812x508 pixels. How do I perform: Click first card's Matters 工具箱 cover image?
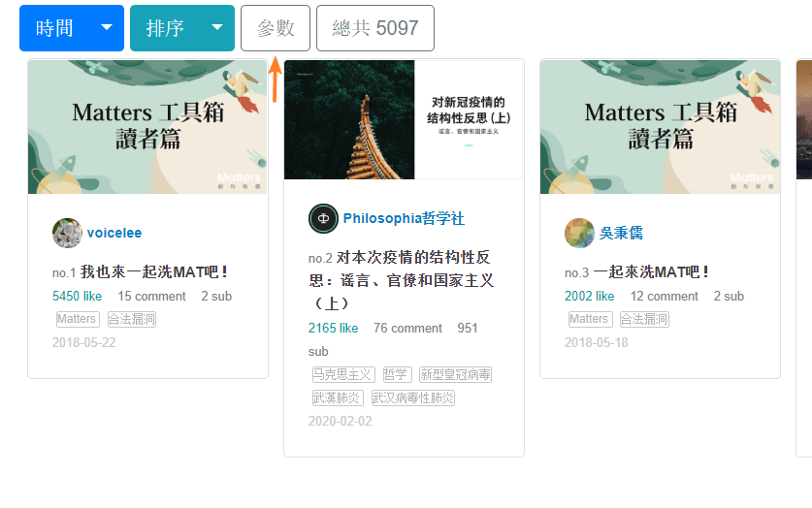point(148,127)
